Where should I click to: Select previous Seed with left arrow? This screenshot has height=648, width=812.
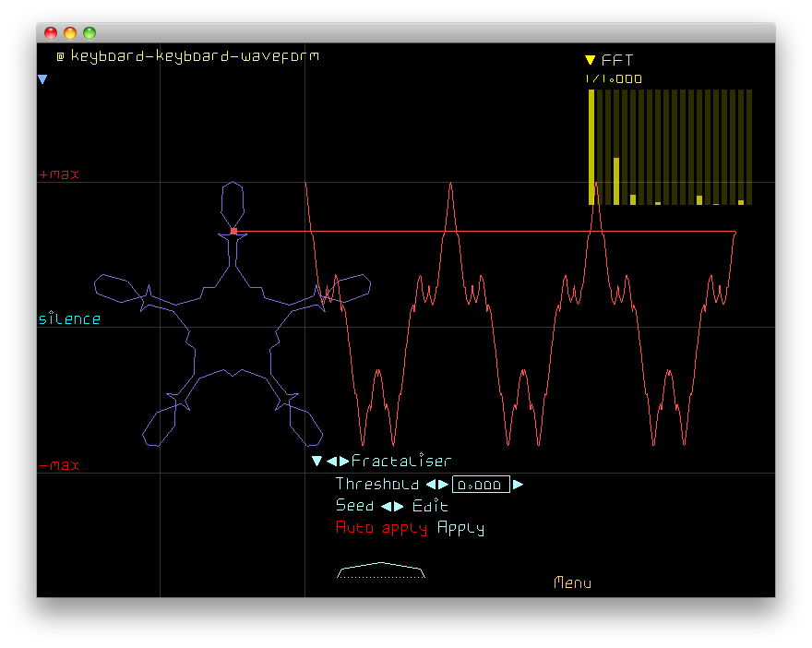(387, 507)
